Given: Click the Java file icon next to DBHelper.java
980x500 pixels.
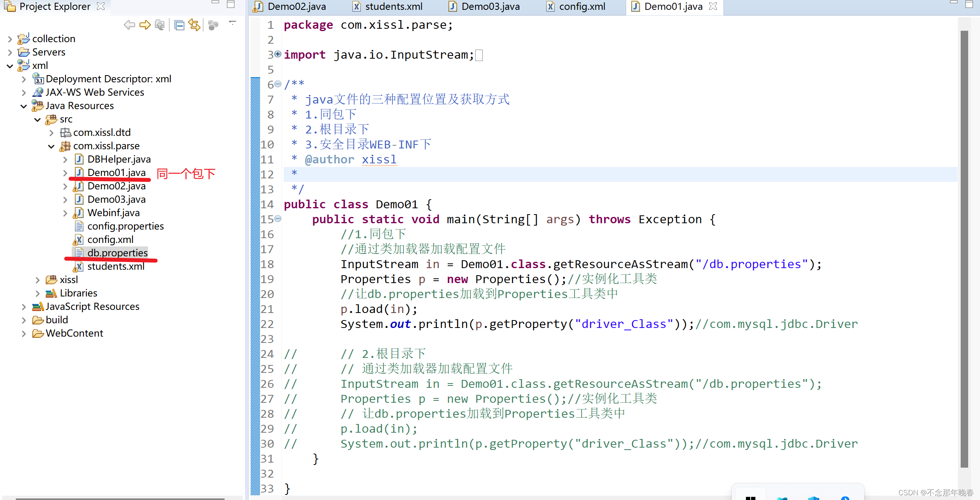Looking at the screenshot, I should (79, 159).
